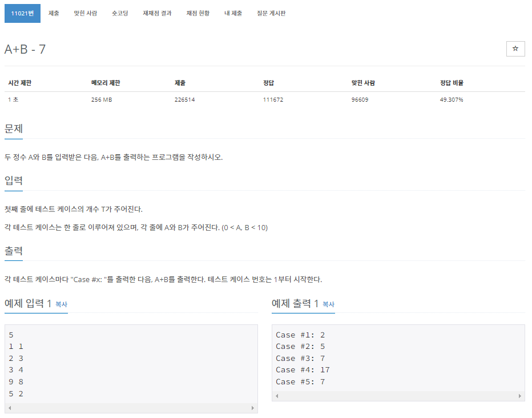This screenshot has height=418, width=532.
Task: Click the output line Case #4: 17
Action: (303, 370)
